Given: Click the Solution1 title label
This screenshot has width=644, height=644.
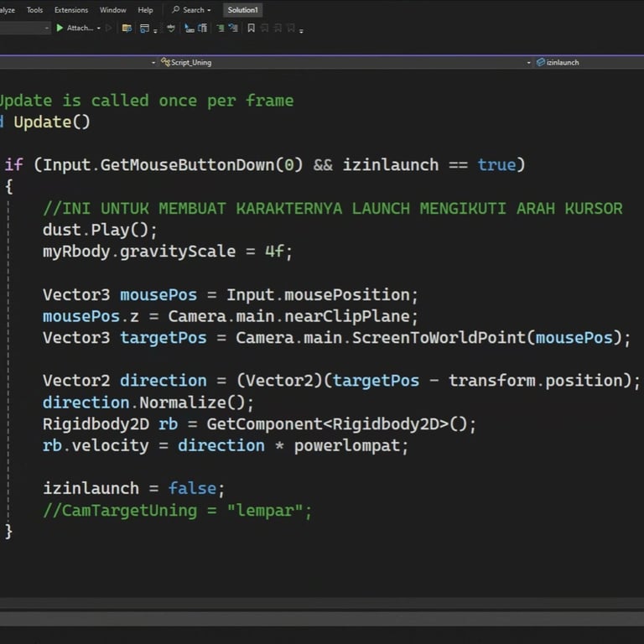Looking at the screenshot, I should click(242, 10).
